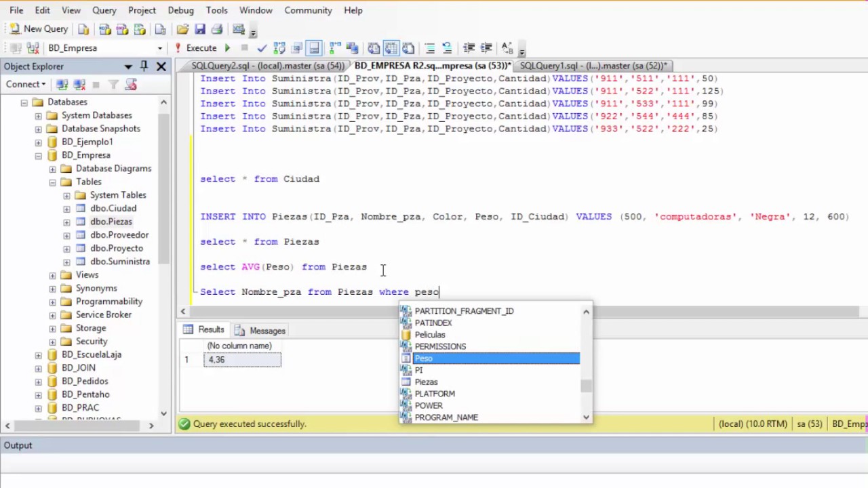This screenshot has height=488, width=868.
Task: Toggle the Object Explorer auto-hide pin
Action: [144, 66]
